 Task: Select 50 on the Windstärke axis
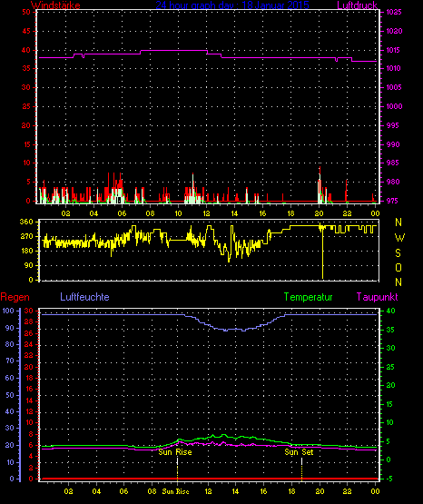(x=26, y=12)
